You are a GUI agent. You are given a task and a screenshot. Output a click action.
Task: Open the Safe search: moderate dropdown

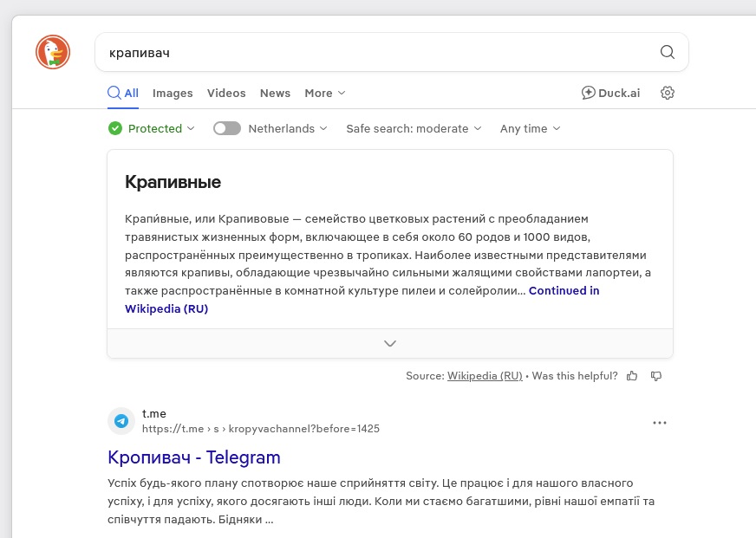(413, 128)
